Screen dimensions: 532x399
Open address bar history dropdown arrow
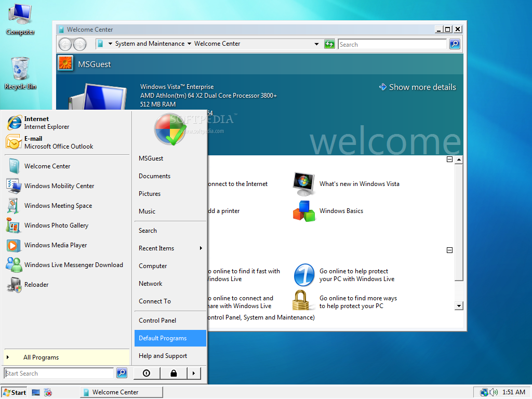(x=316, y=44)
